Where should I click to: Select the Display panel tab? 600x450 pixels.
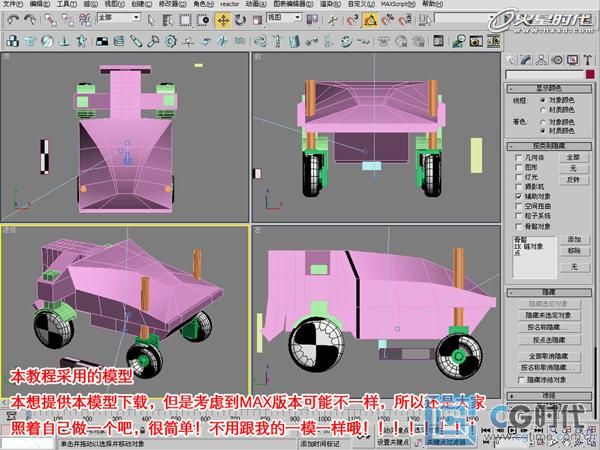point(571,59)
